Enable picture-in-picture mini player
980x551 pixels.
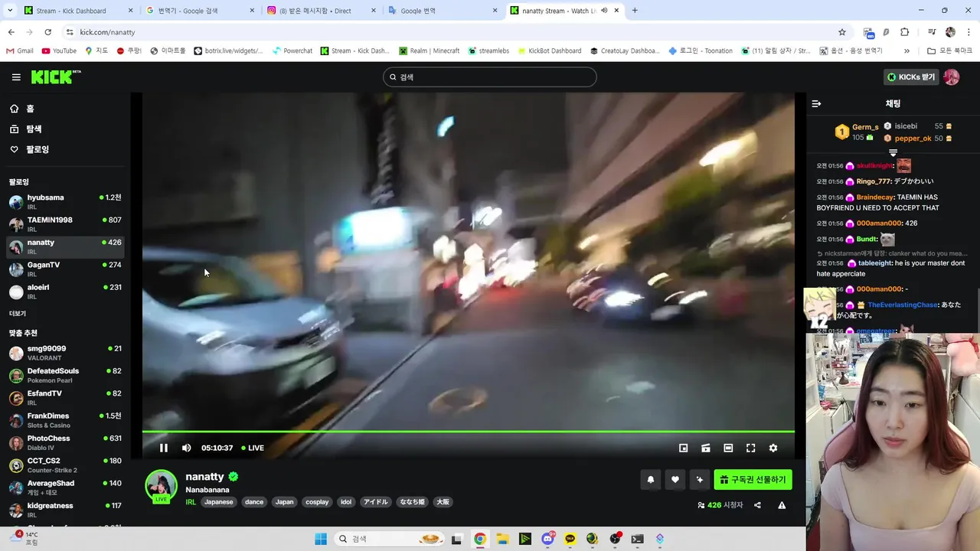click(684, 448)
